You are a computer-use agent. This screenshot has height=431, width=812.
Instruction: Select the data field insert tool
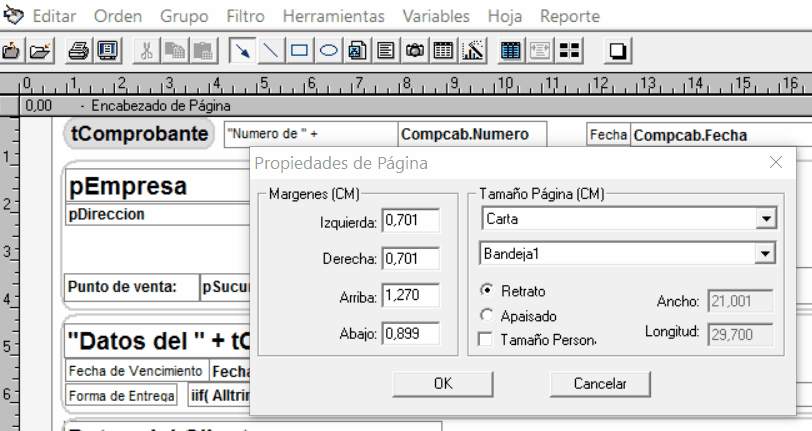pyautogui.click(x=357, y=51)
